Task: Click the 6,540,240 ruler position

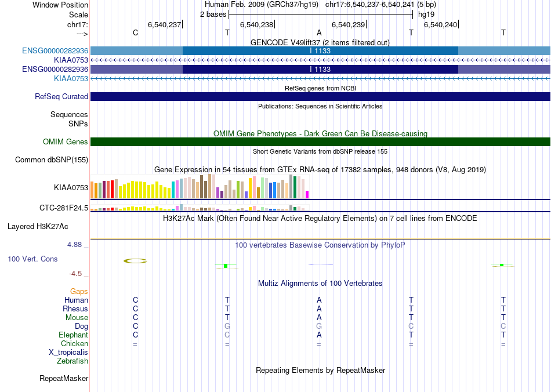Action: point(440,24)
